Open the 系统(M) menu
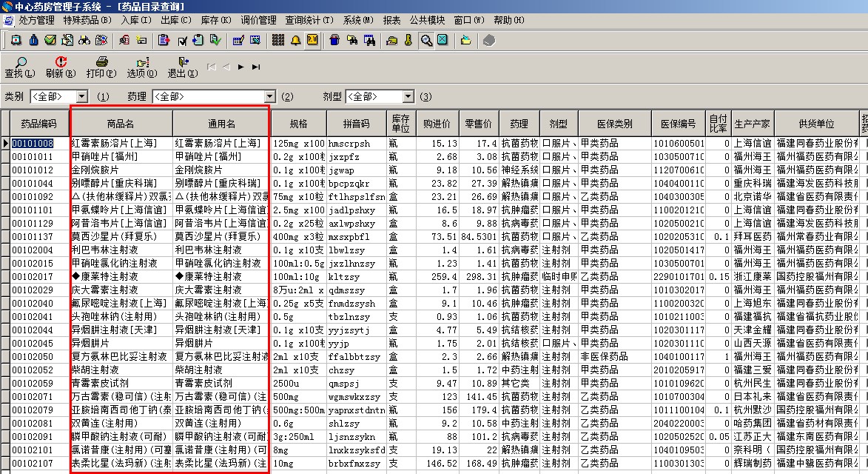The width and height of the screenshot is (868, 474). pos(358,20)
